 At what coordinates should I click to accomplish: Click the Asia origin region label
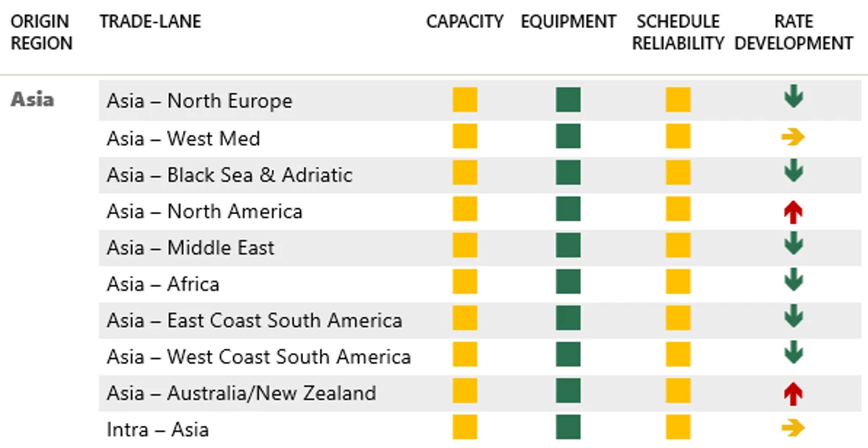[32, 99]
